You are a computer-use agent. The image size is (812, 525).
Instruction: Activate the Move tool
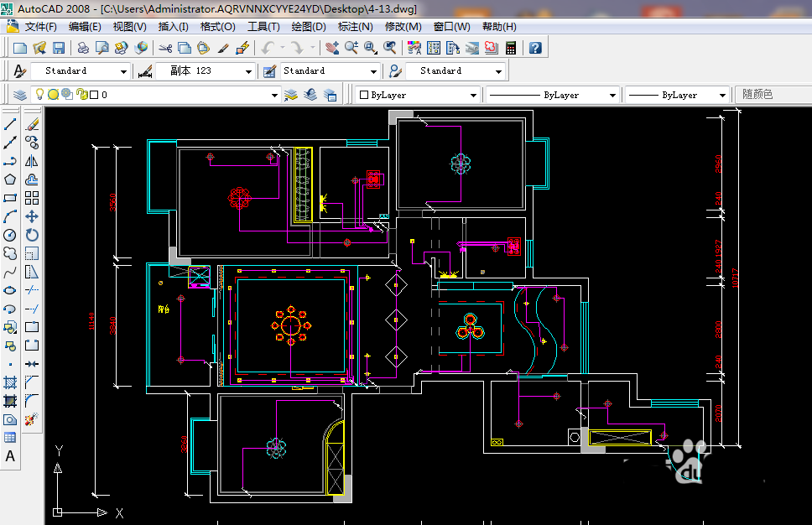click(32, 216)
